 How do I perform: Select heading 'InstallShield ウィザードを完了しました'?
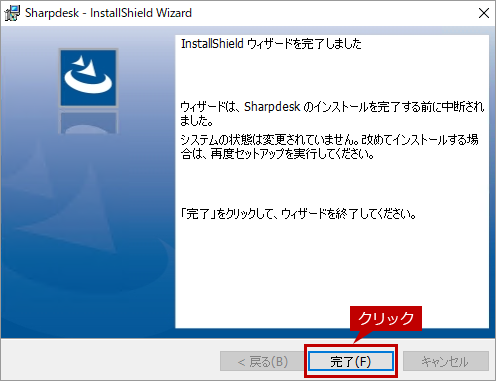(271, 44)
